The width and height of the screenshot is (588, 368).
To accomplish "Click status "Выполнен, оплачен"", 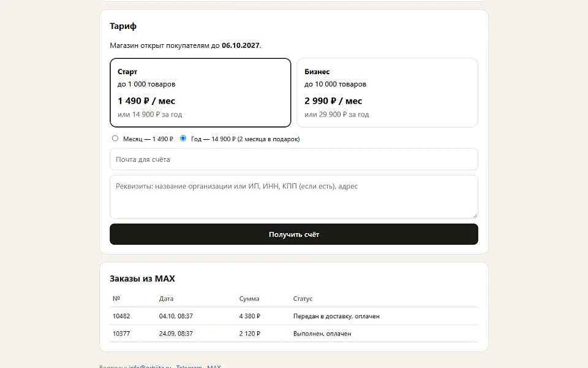I will point(322,334).
